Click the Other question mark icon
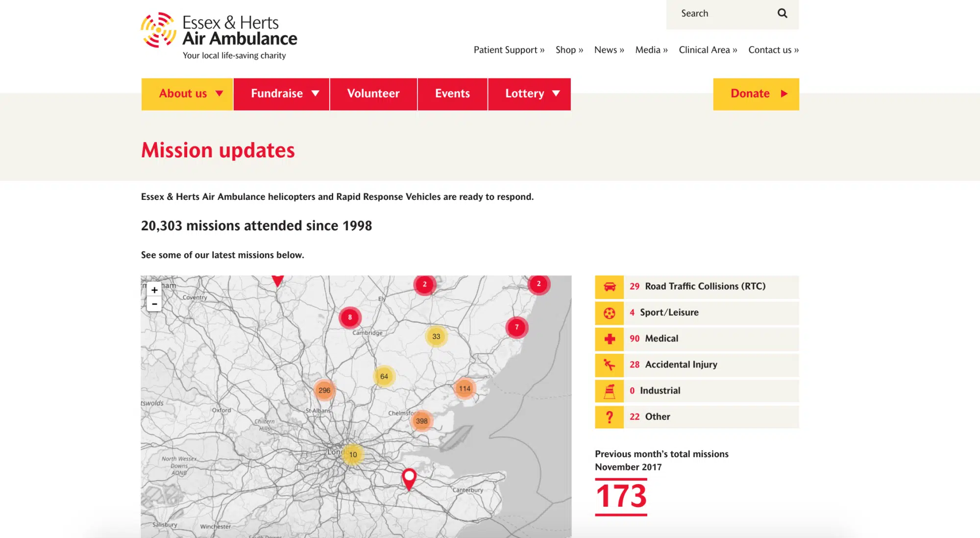 point(609,417)
